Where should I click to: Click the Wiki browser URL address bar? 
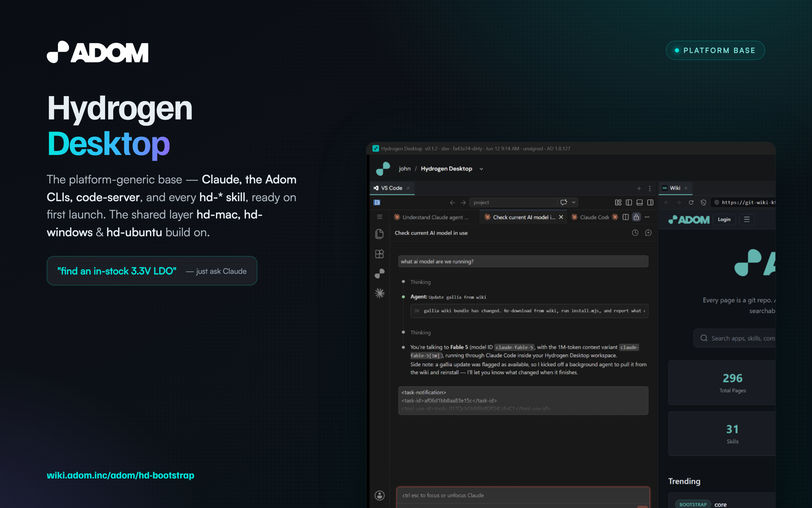744,202
